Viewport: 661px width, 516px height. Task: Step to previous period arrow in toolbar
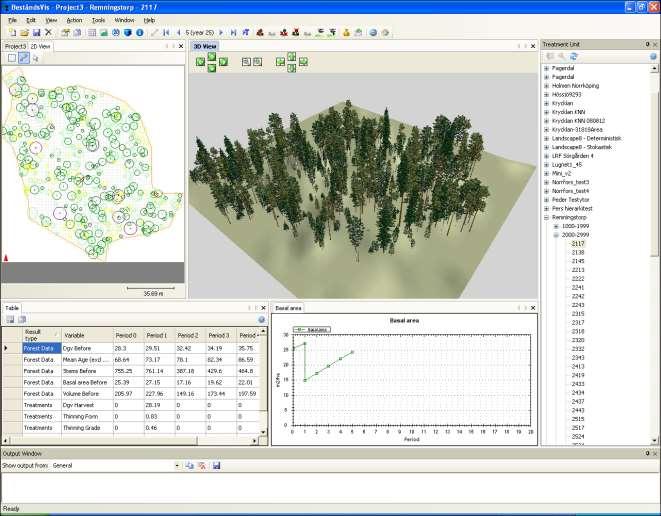[x=178, y=32]
